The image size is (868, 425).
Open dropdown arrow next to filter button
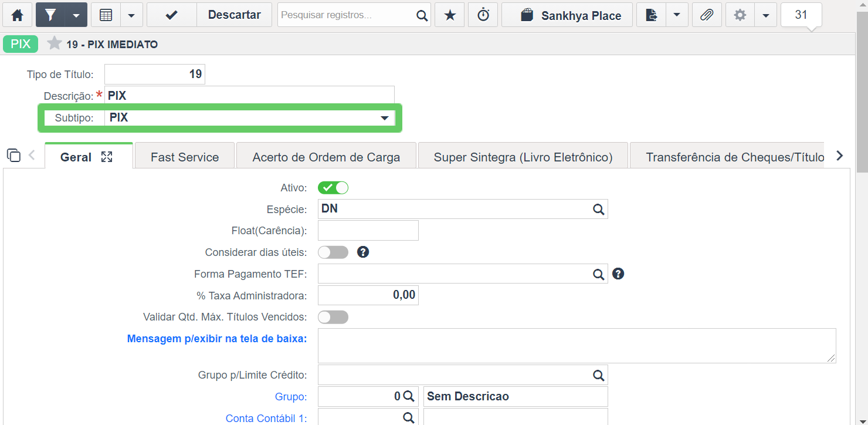[x=76, y=15]
